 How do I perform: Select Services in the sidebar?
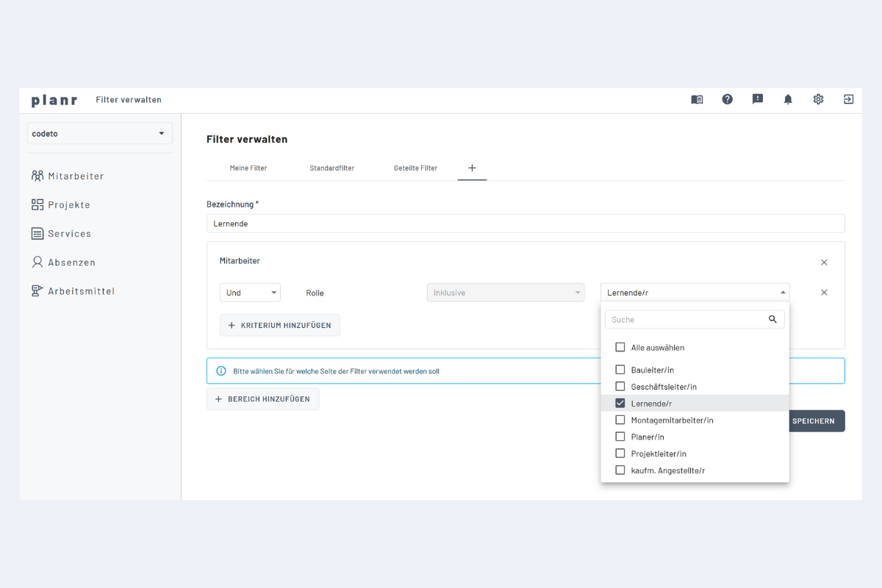pos(69,233)
